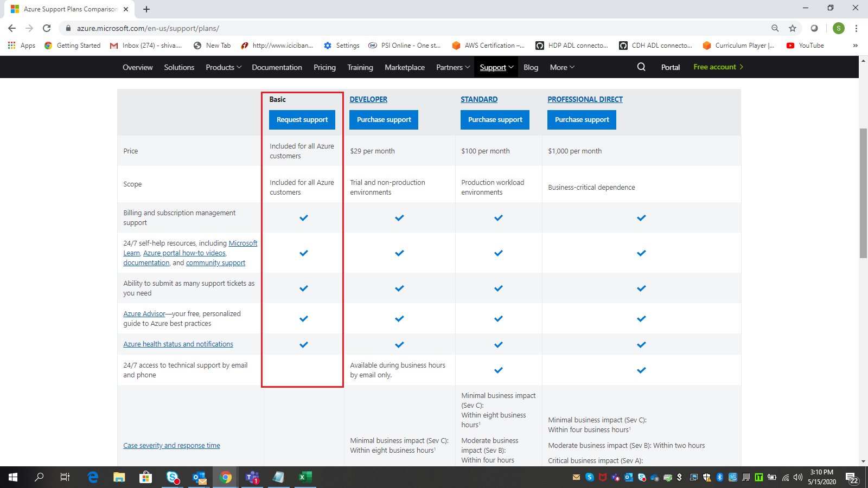Image resolution: width=868 pixels, height=488 pixels.
Task: Go back to the previous page
Action: (12, 28)
